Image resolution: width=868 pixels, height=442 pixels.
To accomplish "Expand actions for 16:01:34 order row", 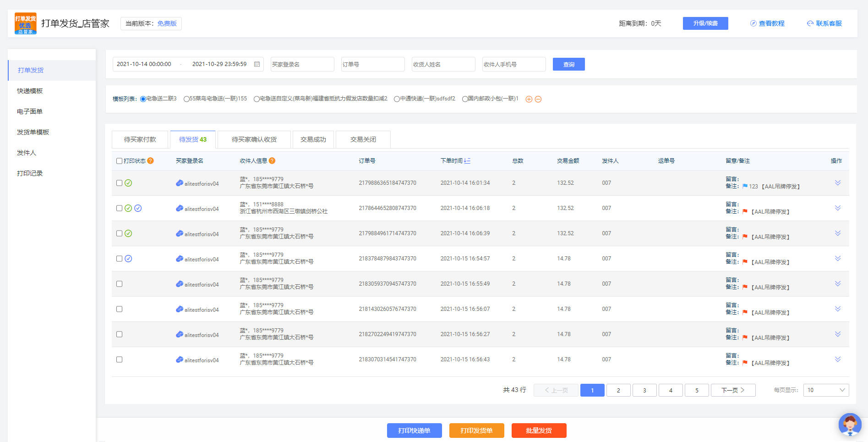I will point(838,183).
